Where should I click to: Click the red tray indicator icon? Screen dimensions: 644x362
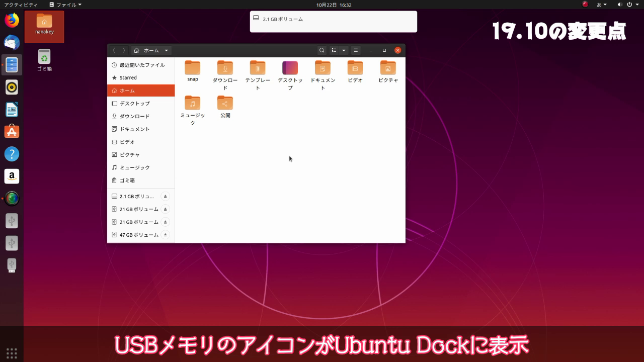pos(585,5)
